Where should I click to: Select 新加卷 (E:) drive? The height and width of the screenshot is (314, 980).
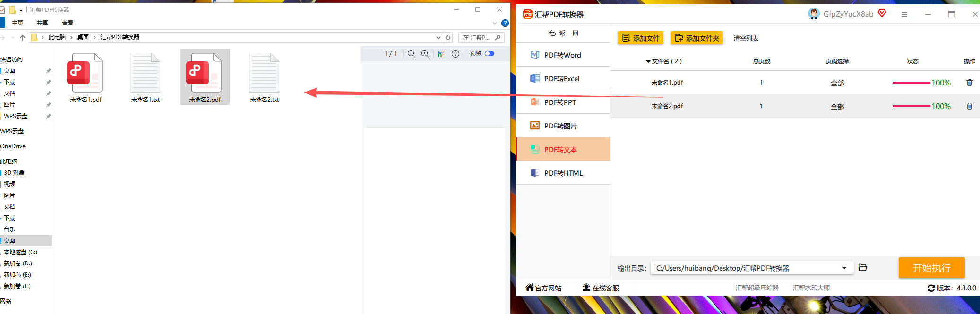click(x=17, y=275)
